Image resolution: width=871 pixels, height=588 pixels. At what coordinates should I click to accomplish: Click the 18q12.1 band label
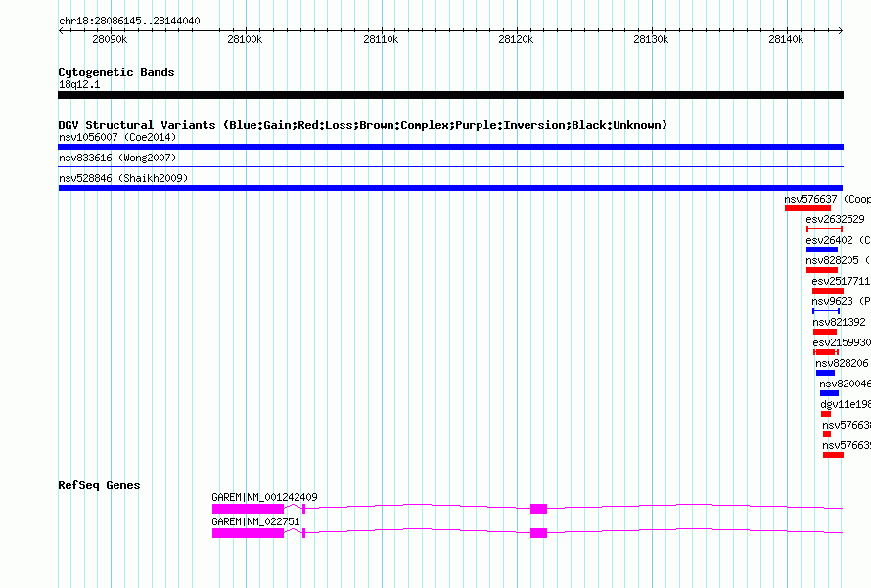[x=79, y=84]
